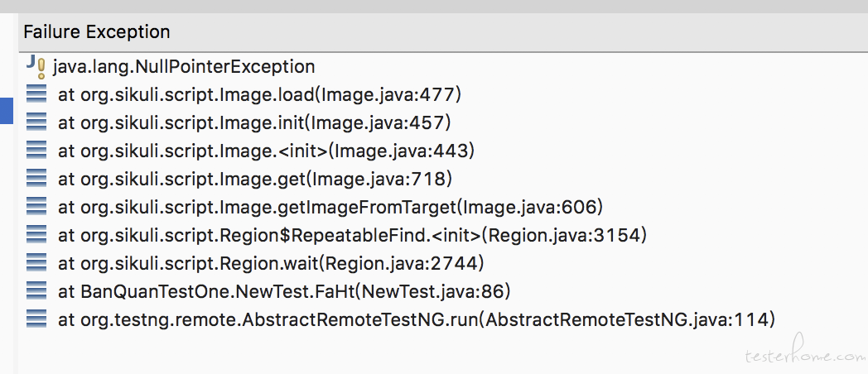Click stack icon beside Region.wait line

tap(36, 263)
